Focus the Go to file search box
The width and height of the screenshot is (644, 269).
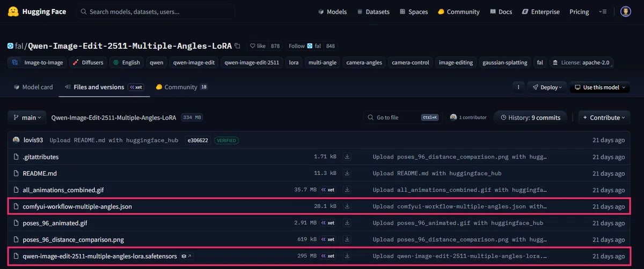click(x=402, y=117)
